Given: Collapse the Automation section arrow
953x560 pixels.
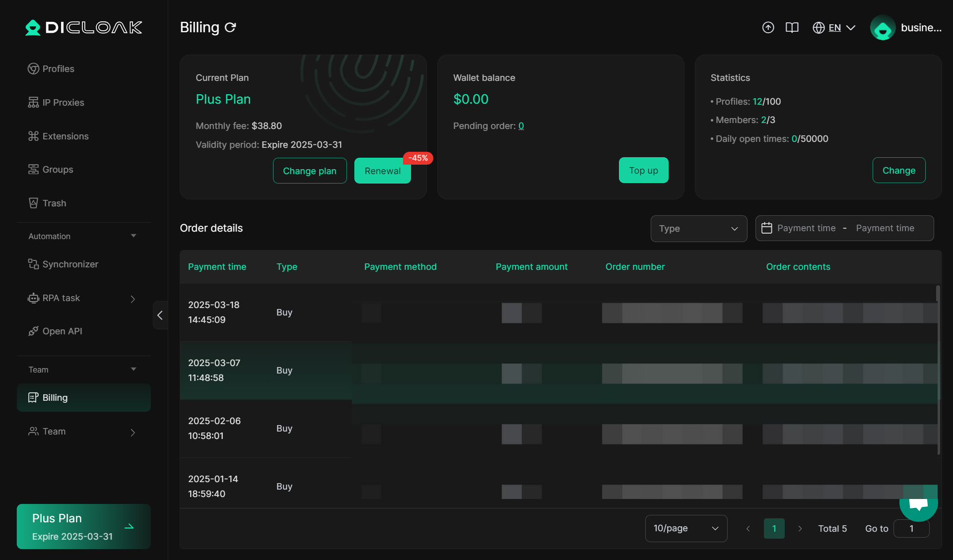Looking at the screenshot, I should [x=134, y=236].
